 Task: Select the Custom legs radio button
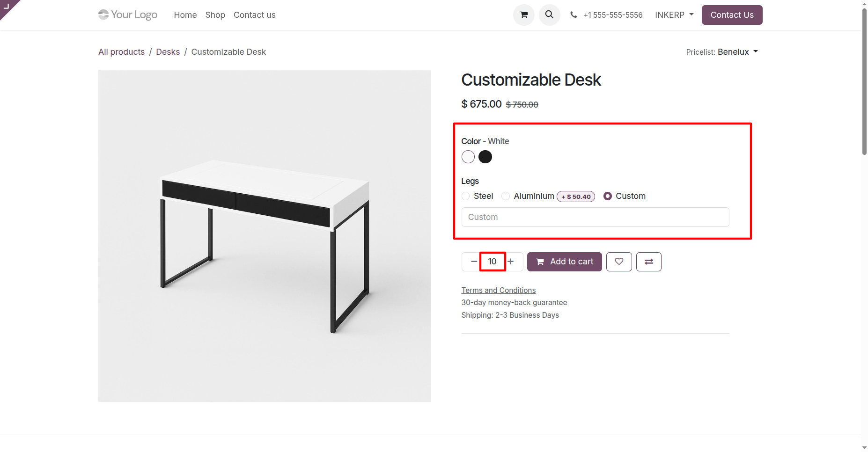pos(608,196)
